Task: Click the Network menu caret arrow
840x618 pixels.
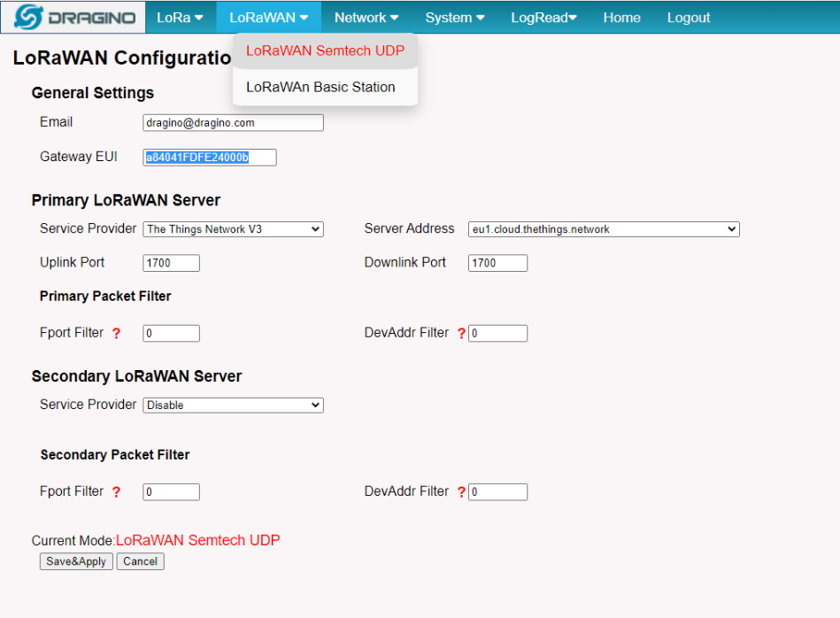Action: (394, 19)
